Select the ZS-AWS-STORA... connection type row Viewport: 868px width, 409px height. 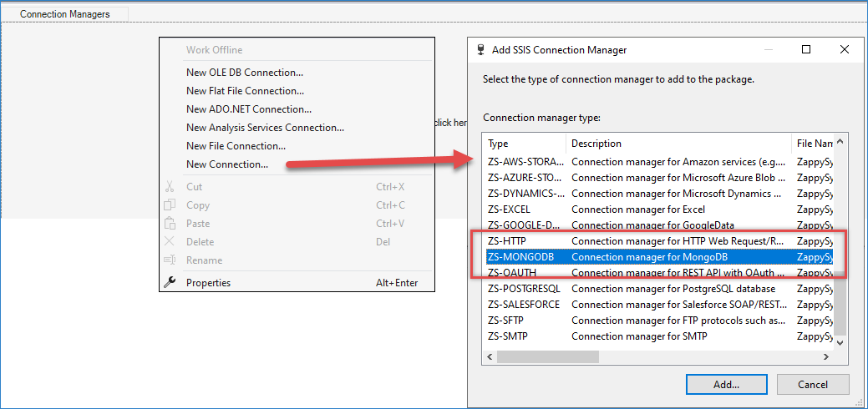(x=658, y=162)
